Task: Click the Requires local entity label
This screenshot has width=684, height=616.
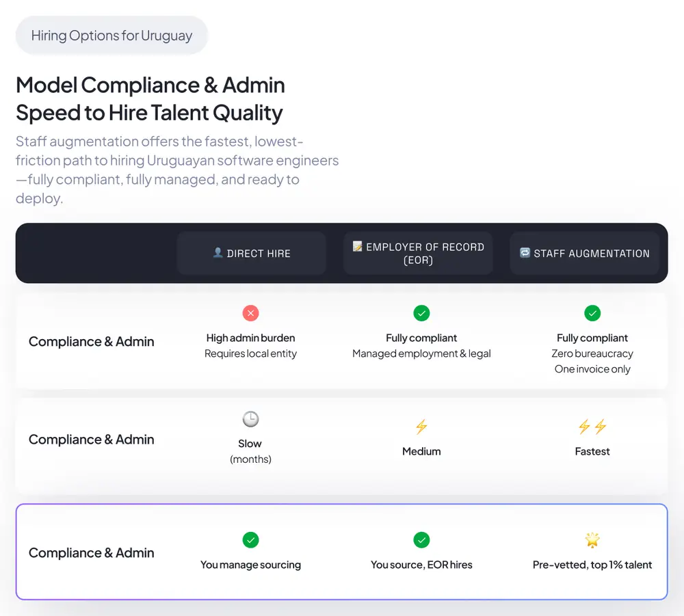Action: (250, 353)
